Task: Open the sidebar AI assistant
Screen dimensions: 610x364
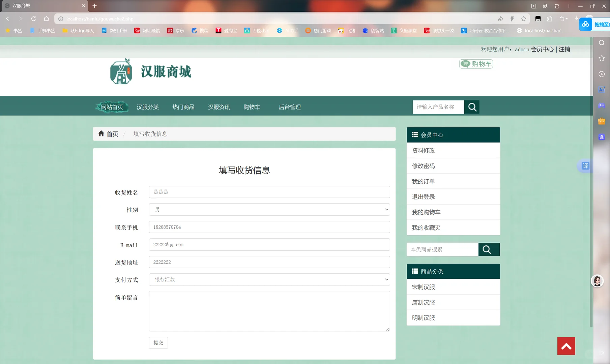Action: tap(602, 90)
